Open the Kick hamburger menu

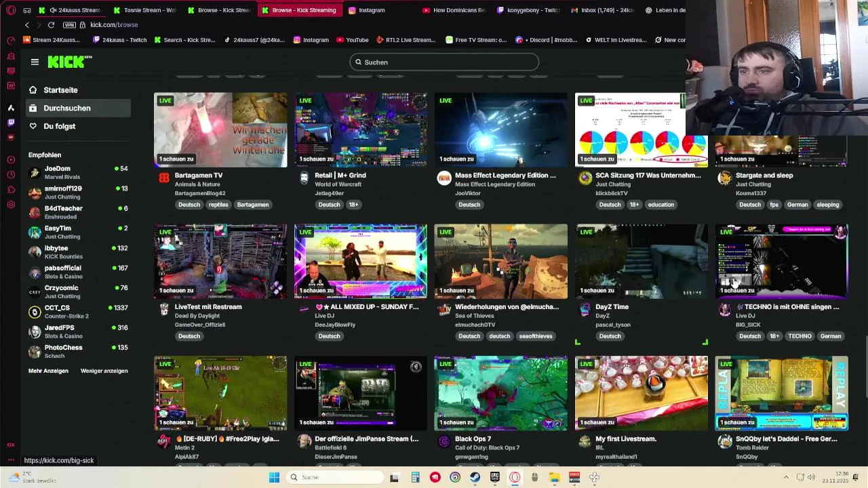click(35, 62)
